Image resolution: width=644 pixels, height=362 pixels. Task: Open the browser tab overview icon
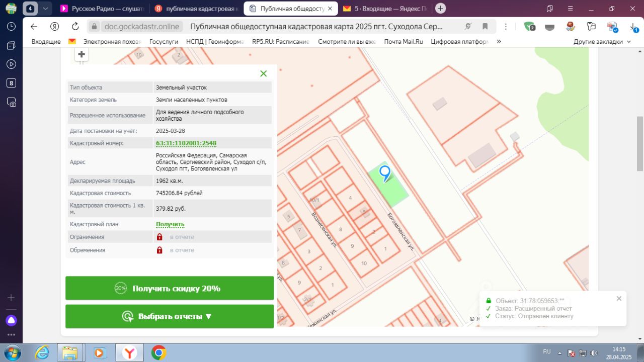coord(550,9)
